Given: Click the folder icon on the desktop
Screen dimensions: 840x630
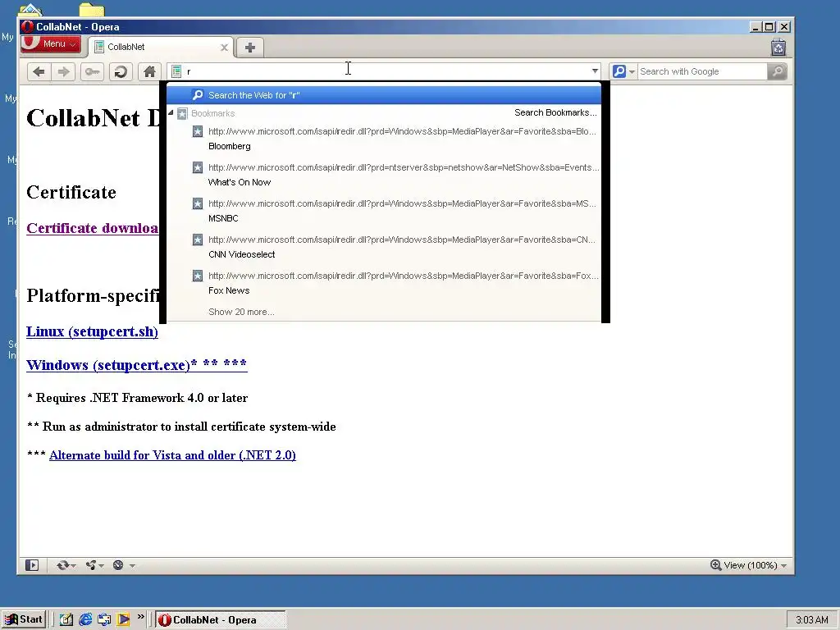Looking at the screenshot, I should 92,10.
